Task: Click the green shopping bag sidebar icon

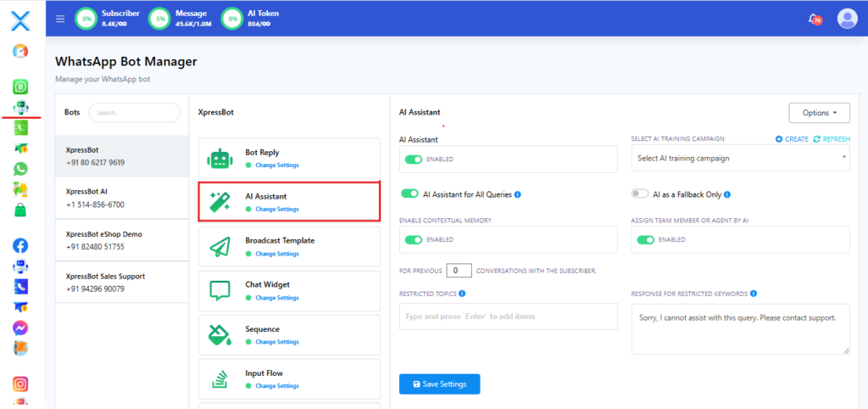Action: (21, 209)
